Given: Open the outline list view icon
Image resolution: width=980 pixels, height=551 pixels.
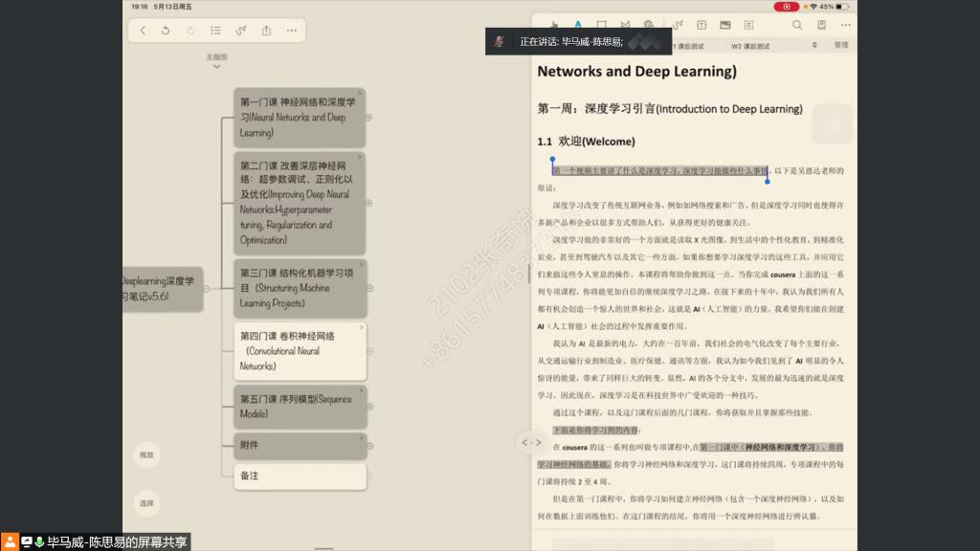Looking at the screenshot, I should [x=215, y=31].
